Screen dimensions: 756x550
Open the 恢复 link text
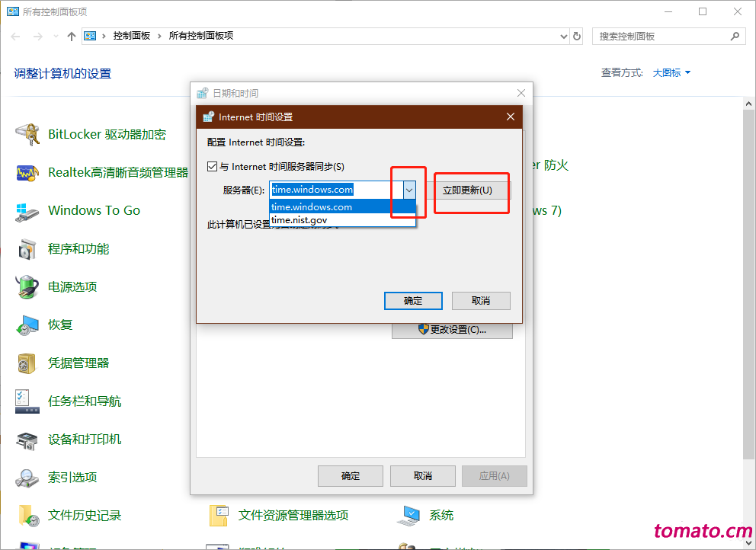tap(60, 325)
